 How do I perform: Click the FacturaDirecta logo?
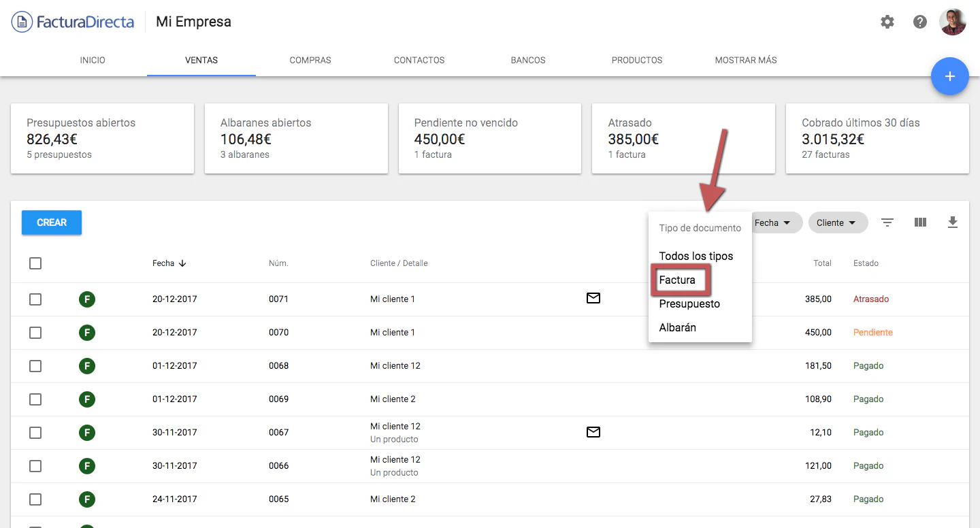tap(73, 22)
